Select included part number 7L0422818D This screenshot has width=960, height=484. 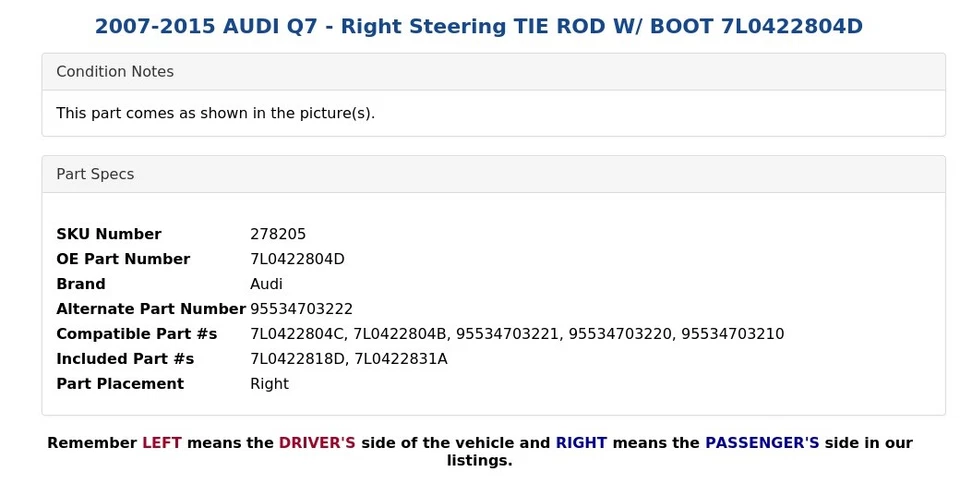point(298,359)
